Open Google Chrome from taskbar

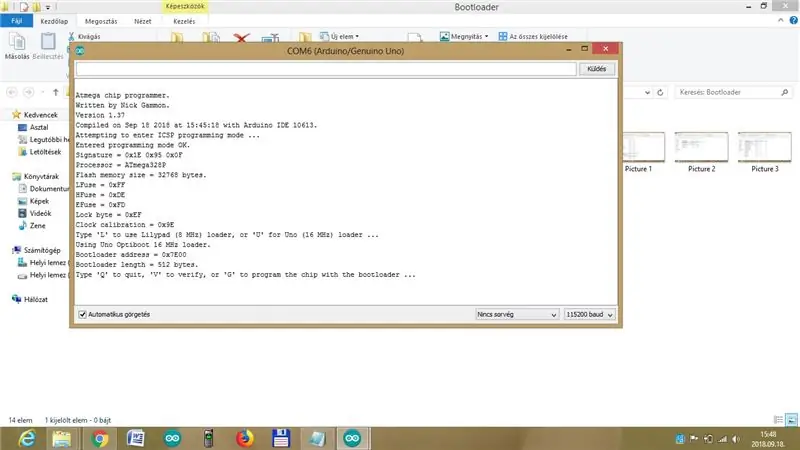pos(99,438)
